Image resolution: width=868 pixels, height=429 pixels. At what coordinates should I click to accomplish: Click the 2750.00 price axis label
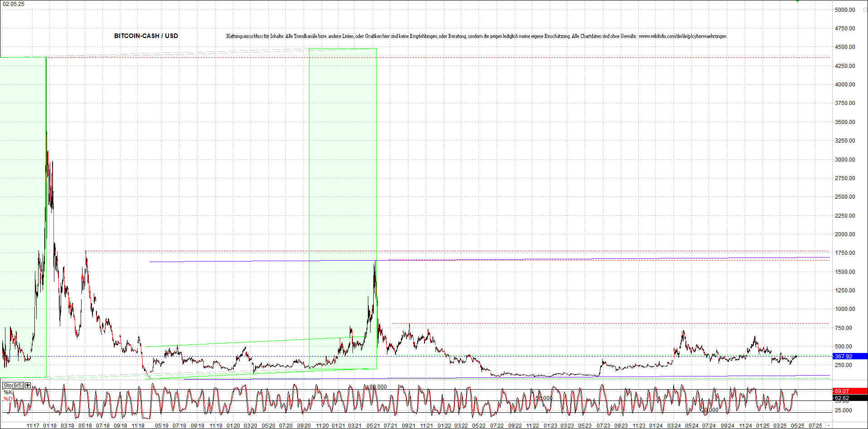845,178
